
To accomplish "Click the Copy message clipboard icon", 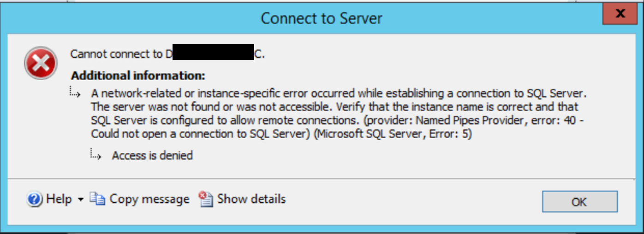I will tap(97, 199).
